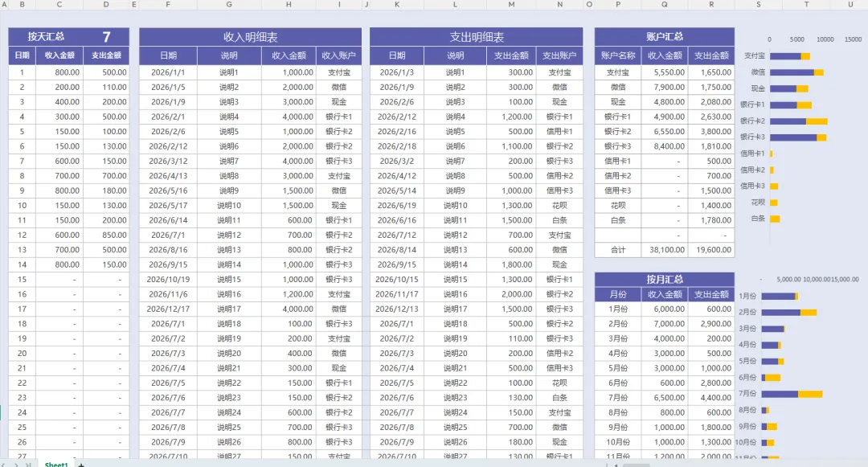This screenshot has width=868, height=467.
Task: Select income date cell 2026/1/1
Action: click(x=168, y=72)
